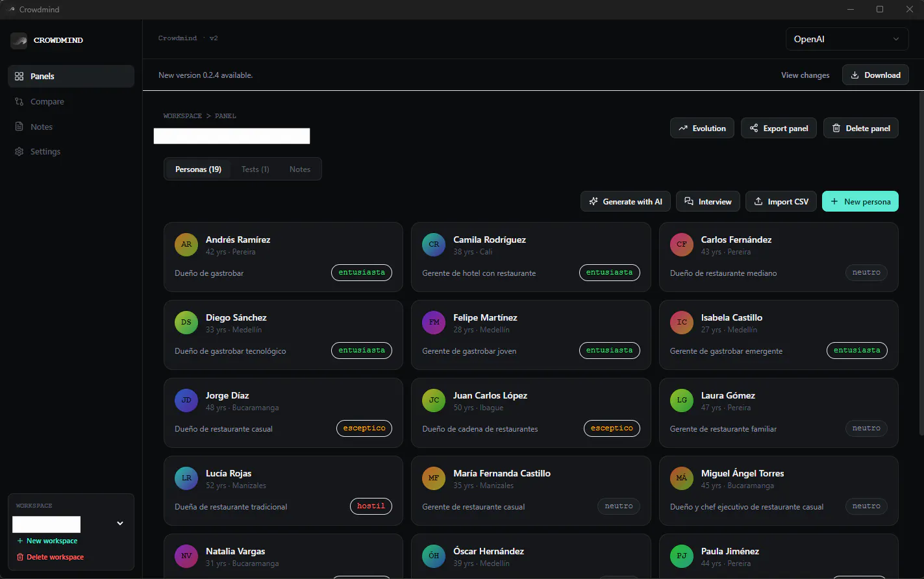Click Natalia Vargas NV avatar

tap(186, 556)
